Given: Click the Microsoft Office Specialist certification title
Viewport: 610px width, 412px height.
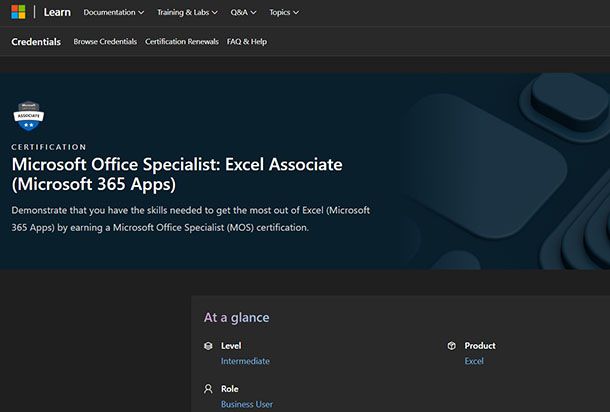Looking at the screenshot, I should coord(177,174).
